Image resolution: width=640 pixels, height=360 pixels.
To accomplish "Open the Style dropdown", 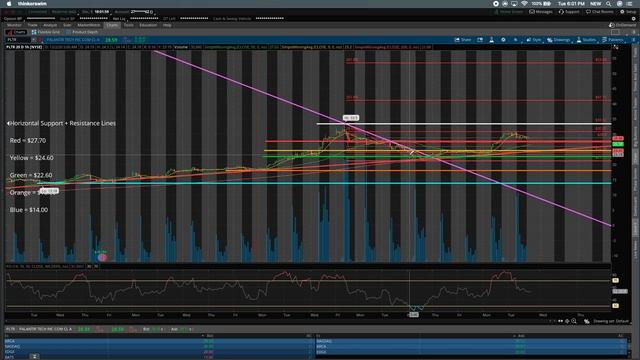I will [x=534, y=40].
